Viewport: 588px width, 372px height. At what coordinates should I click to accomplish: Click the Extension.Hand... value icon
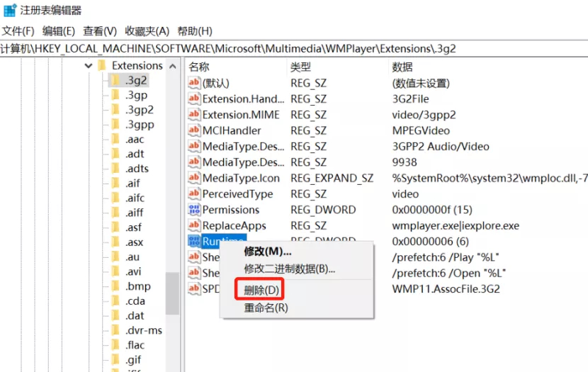click(x=194, y=98)
